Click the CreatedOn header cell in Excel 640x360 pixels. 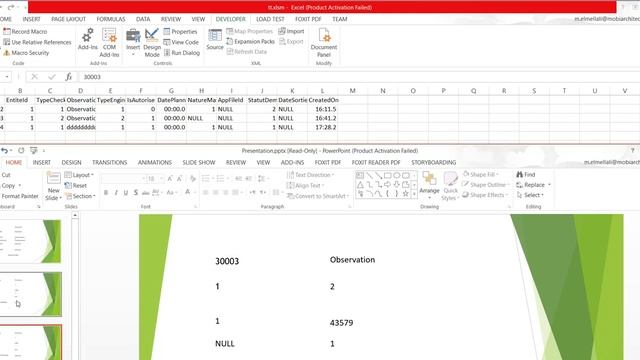(322, 100)
